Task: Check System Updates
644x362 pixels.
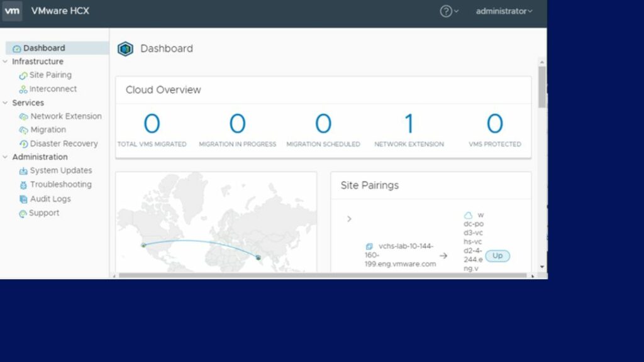Action: pyautogui.click(x=60, y=170)
